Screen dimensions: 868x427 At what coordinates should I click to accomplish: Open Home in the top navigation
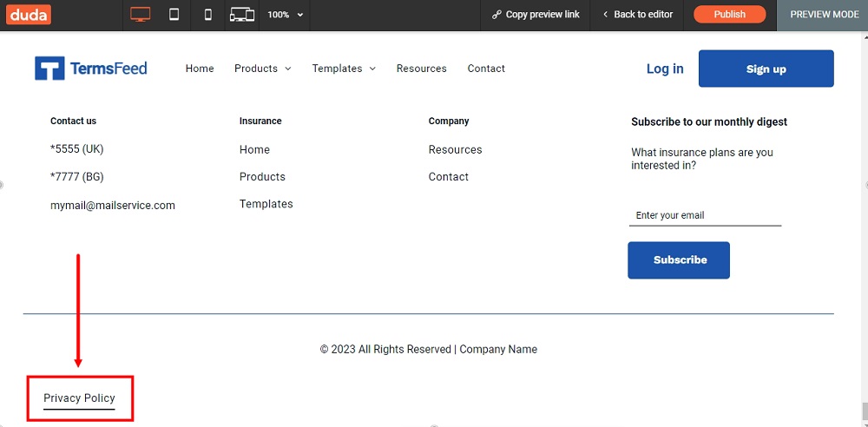tap(200, 69)
